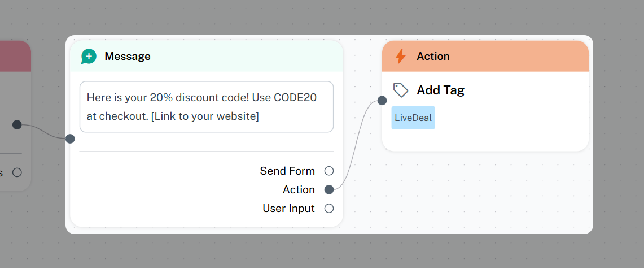Click the Message node's left input connector dot
This screenshot has height=268, width=644.
pos(70,139)
